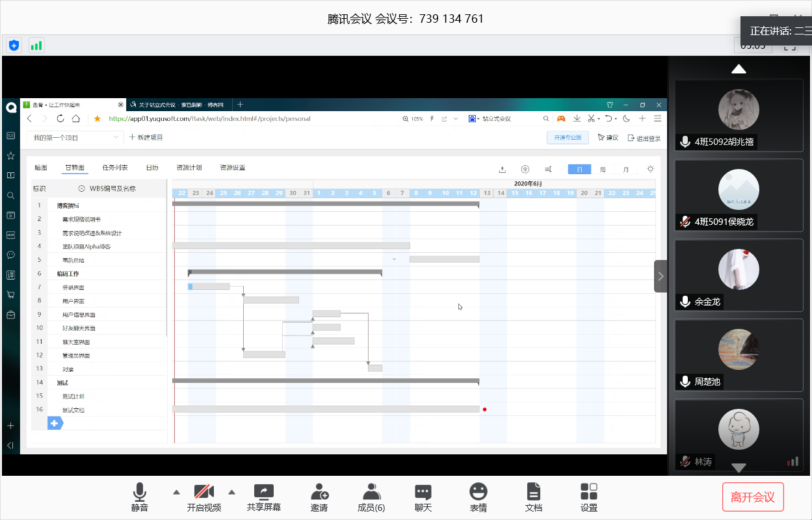Click browser home icon in shared window
812x520 pixels.
[76, 118]
